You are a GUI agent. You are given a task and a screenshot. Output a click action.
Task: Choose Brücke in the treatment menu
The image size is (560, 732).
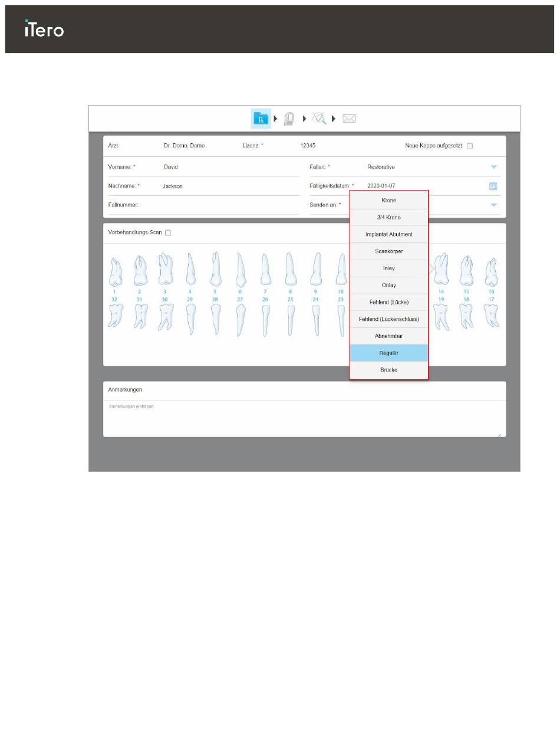[x=388, y=370]
